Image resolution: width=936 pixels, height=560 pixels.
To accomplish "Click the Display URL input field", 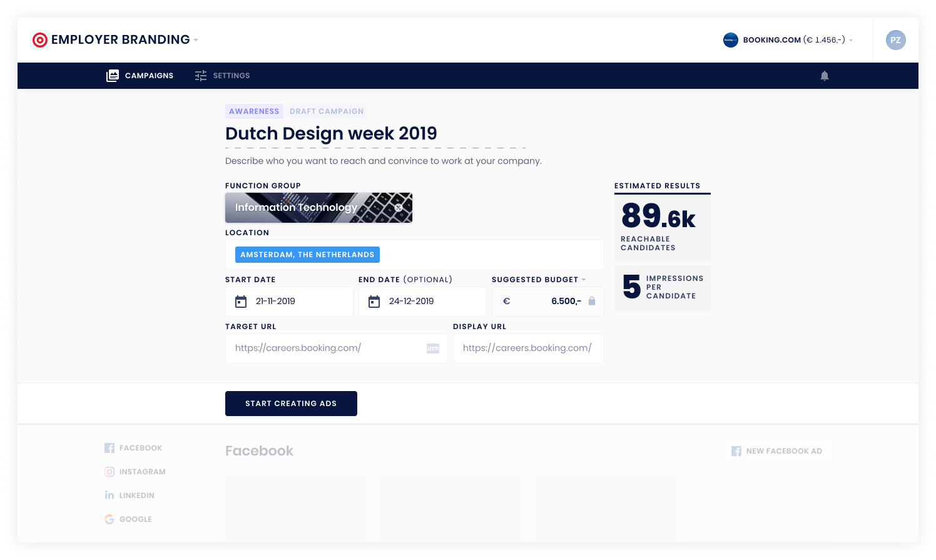I will (x=529, y=349).
